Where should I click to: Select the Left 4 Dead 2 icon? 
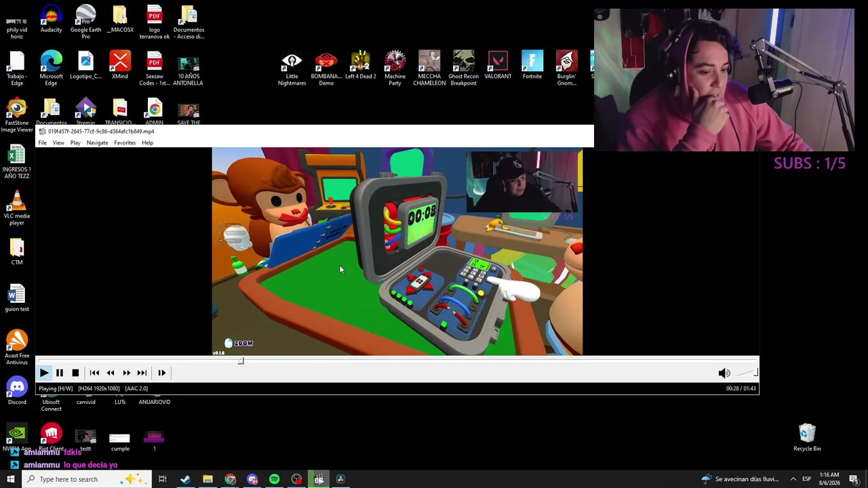361,66
